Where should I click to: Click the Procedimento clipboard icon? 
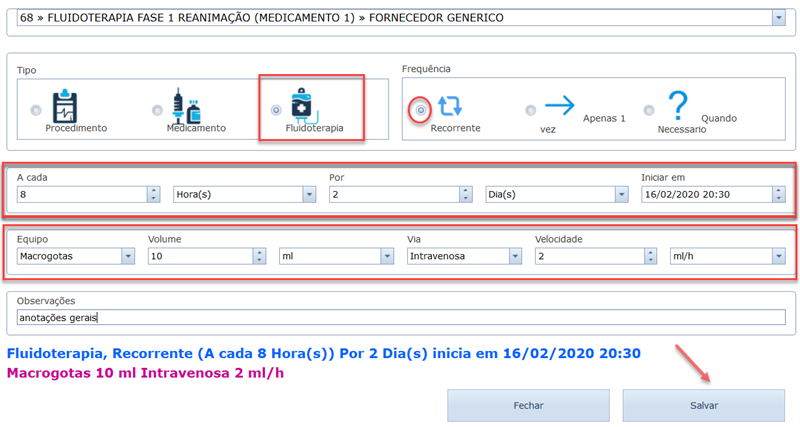(x=65, y=106)
